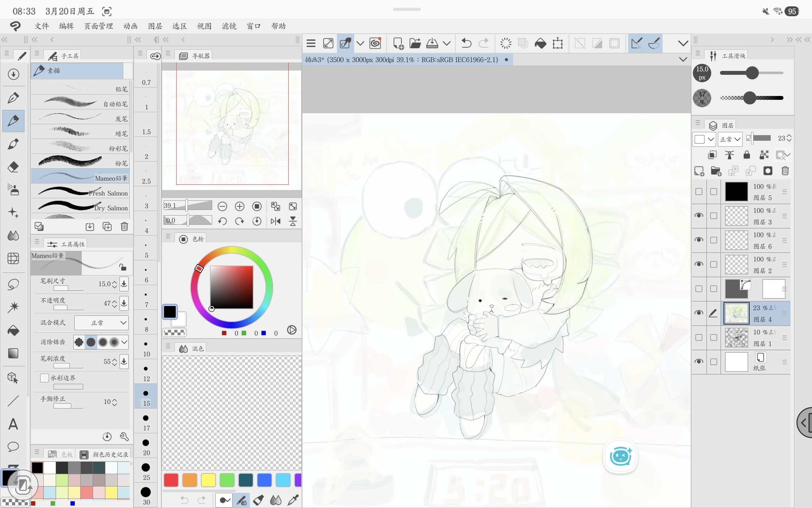Select the Eraser tool in toolbar
This screenshot has height=508, width=812.
(13, 167)
